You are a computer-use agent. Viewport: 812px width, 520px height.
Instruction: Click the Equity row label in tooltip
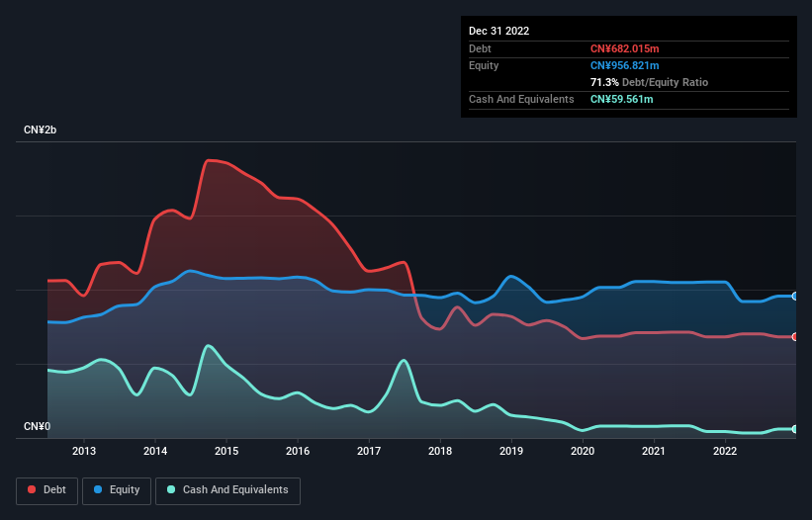(484, 65)
